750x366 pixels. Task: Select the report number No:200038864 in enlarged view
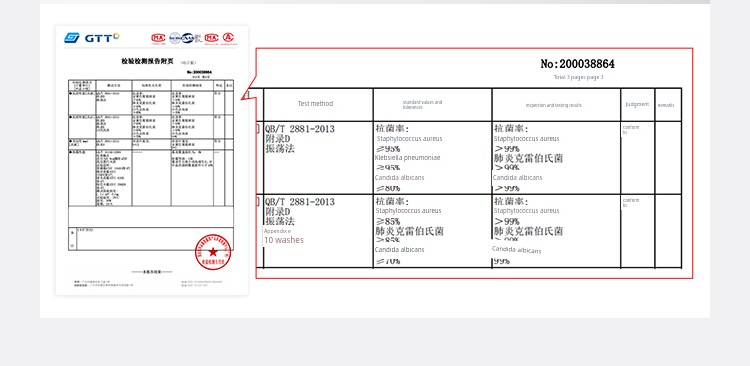[577, 64]
